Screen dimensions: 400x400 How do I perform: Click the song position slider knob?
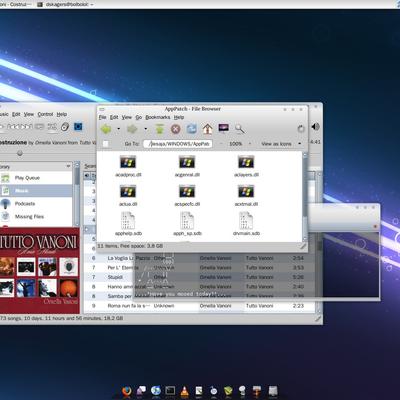(20, 153)
